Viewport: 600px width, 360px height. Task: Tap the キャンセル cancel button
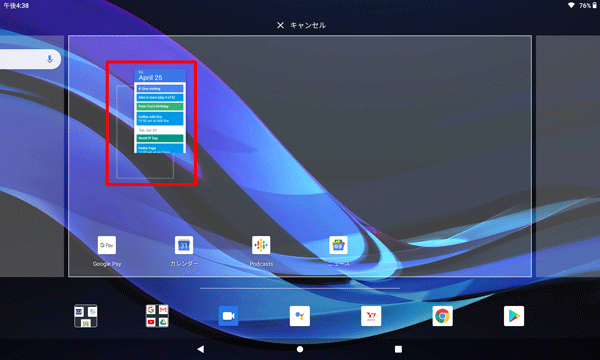click(x=308, y=25)
